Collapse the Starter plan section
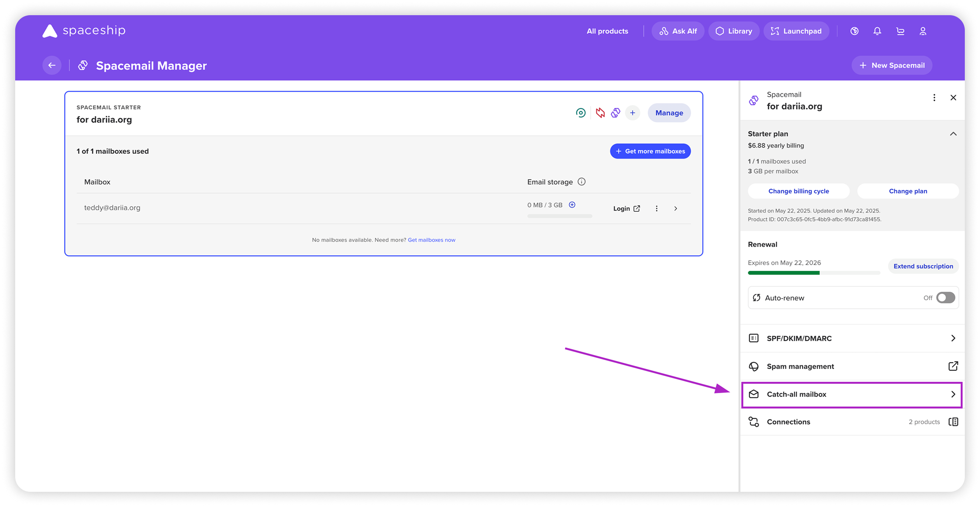The image size is (980, 507). pyautogui.click(x=953, y=134)
